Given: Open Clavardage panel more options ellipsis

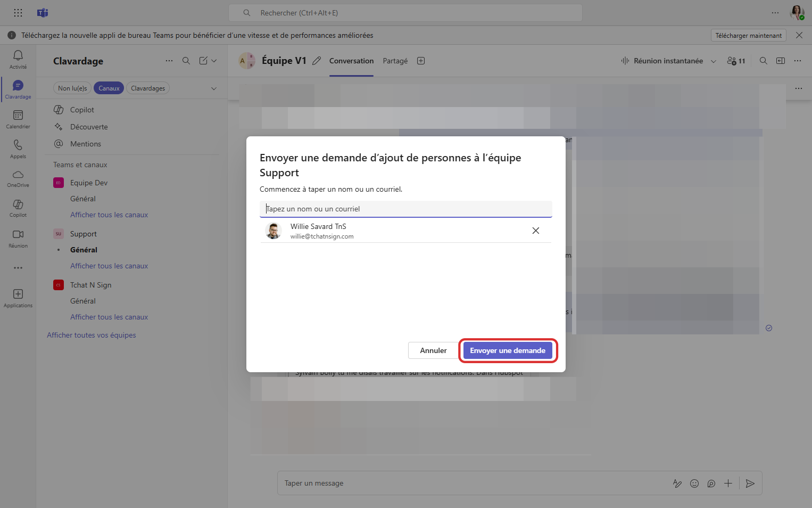Looking at the screenshot, I should point(169,61).
